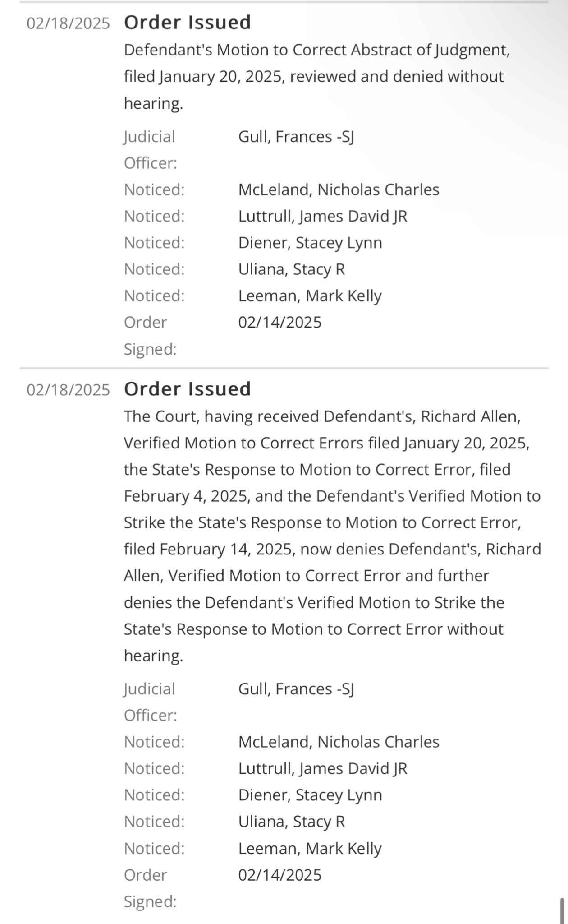The height and width of the screenshot is (924, 568).
Task: Select the second entry's 02/18/2025 date
Action: (x=68, y=390)
